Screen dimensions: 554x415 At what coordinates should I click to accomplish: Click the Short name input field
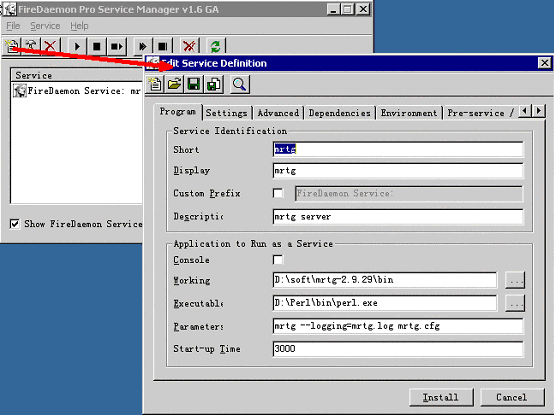(x=398, y=149)
